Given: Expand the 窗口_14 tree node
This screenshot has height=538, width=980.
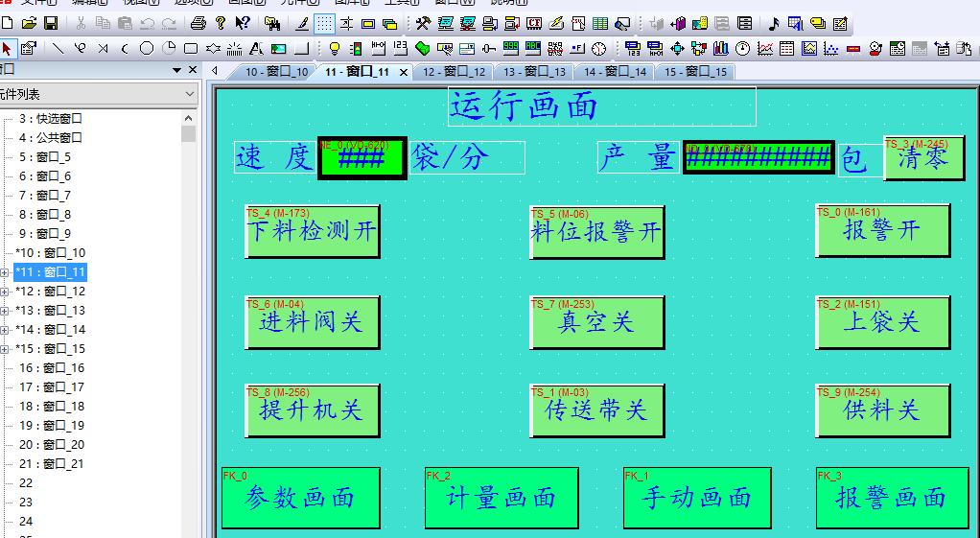Looking at the screenshot, I should coord(5,330).
